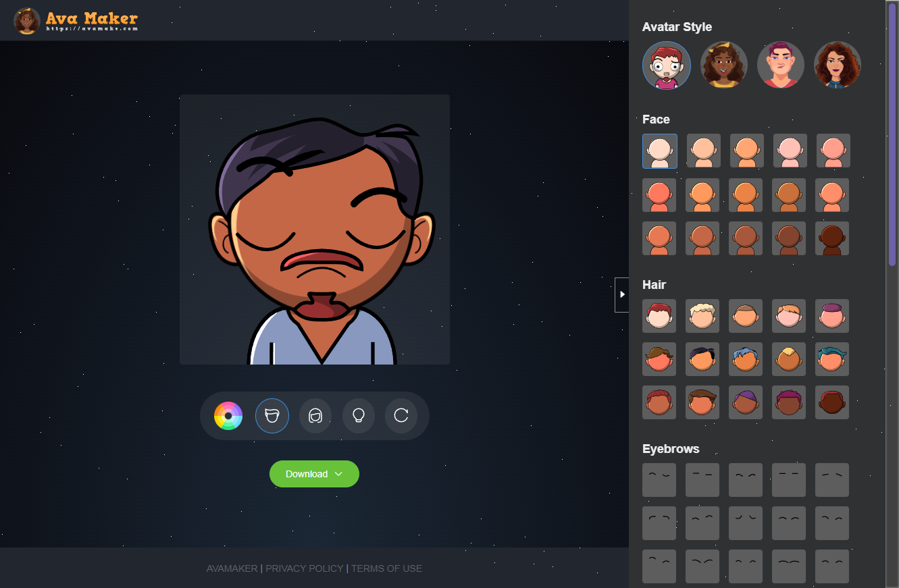Open the PRIVACY POLICY link
Screen dimensions: 899x588
(x=305, y=568)
